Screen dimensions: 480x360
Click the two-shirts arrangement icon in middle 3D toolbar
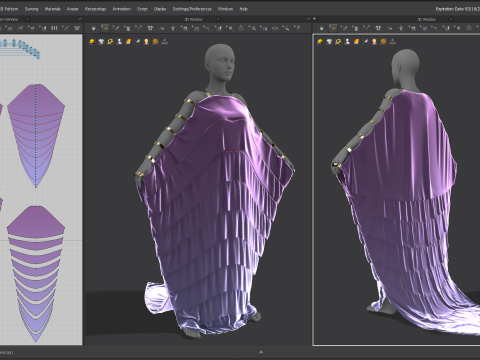click(150, 28)
